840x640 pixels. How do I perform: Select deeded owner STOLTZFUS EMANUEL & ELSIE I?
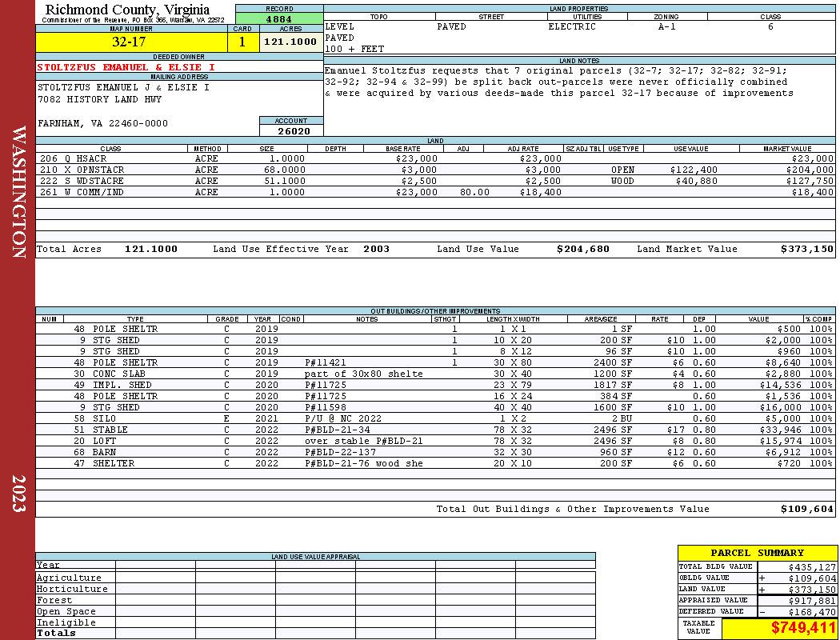click(x=126, y=67)
